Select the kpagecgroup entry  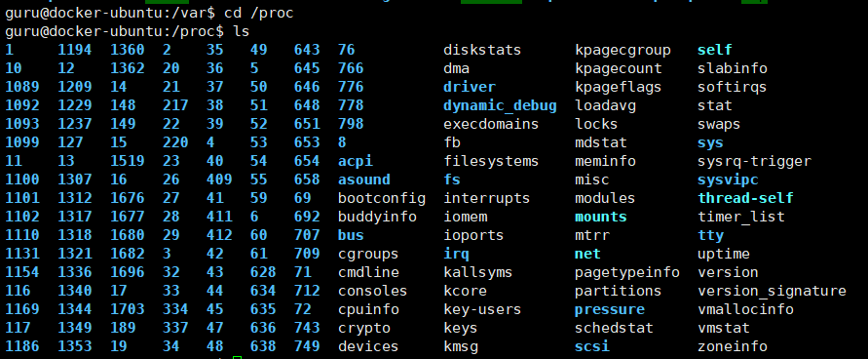623,51
